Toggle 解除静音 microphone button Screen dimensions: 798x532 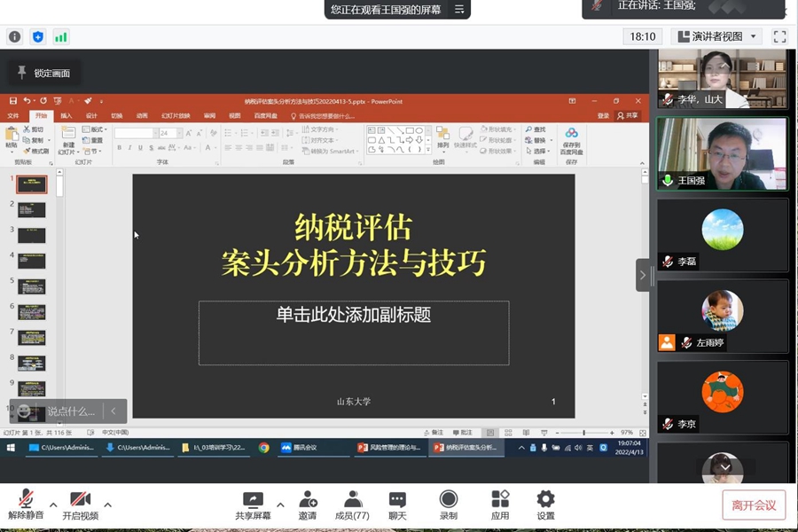pos(27,500)
